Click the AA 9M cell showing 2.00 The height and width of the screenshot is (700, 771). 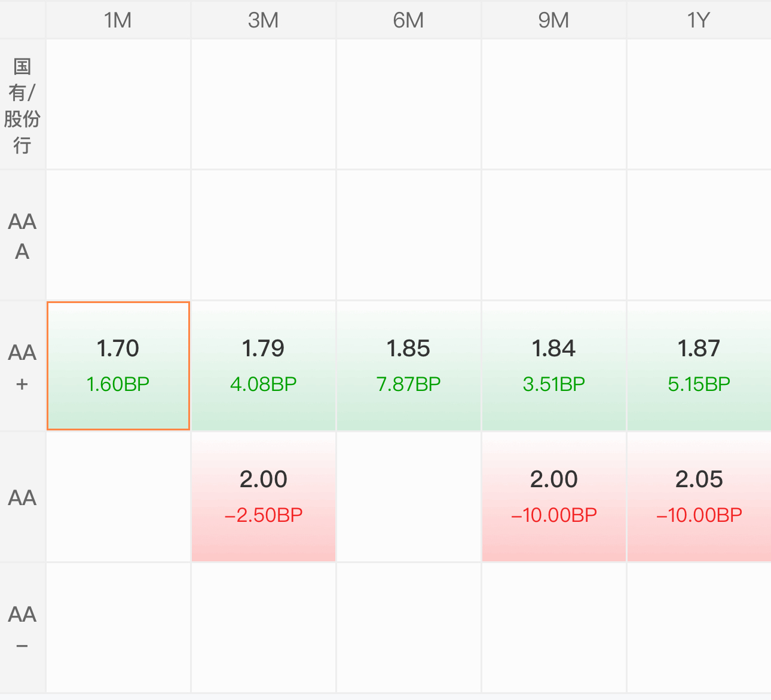[x=553, y=496]
